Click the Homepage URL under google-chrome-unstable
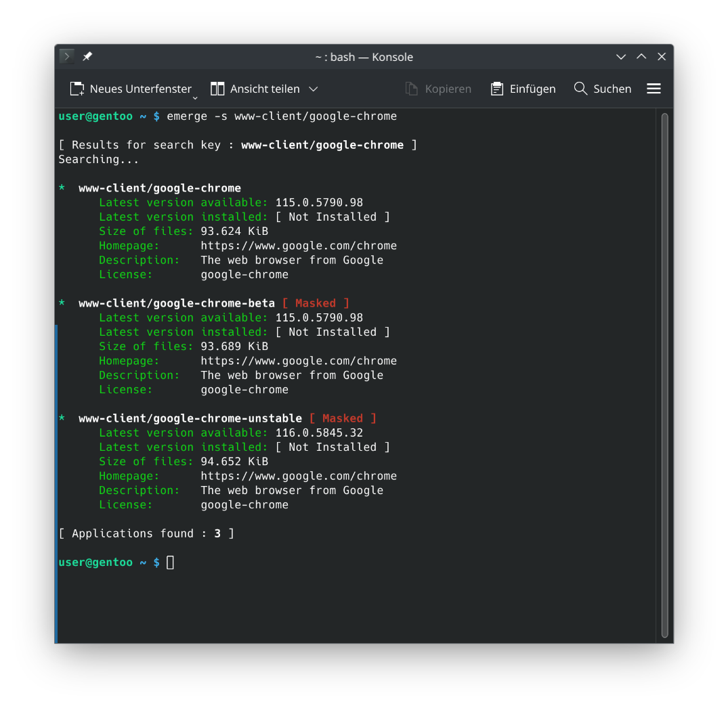Viewport: 728px width, 708px height. tap(299, 476)
